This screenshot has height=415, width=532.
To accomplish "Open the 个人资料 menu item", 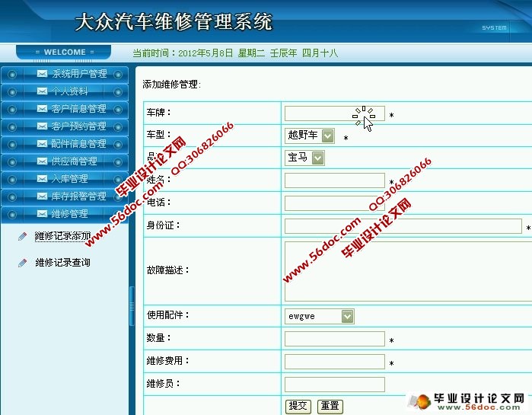I will pyautogui.click(x=65, y=91).
